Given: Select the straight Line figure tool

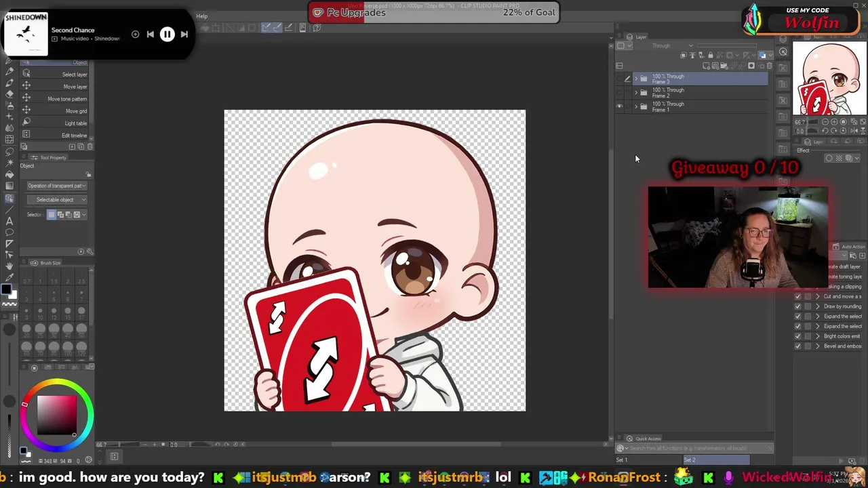Looking at the screenshot, I should [9, 209].
